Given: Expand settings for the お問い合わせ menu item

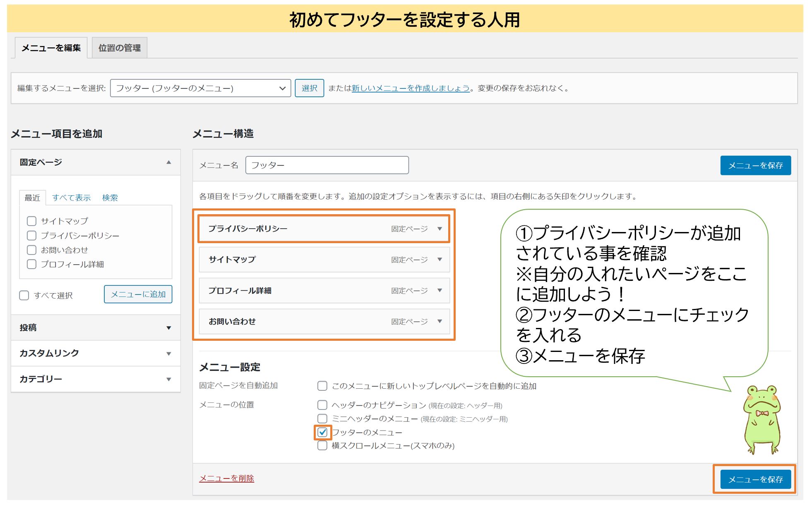Looking at the screenshot, I should tap(439, 322).
